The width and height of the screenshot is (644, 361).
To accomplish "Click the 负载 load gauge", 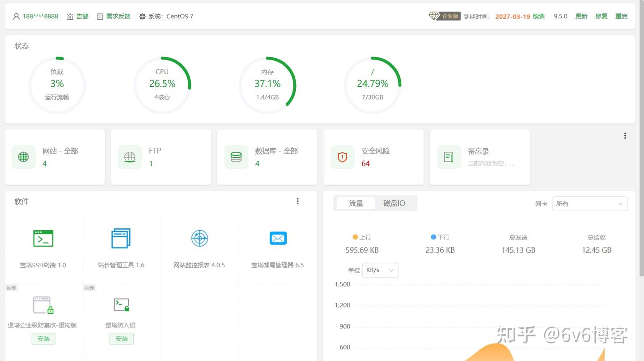I will coord(57,85).
